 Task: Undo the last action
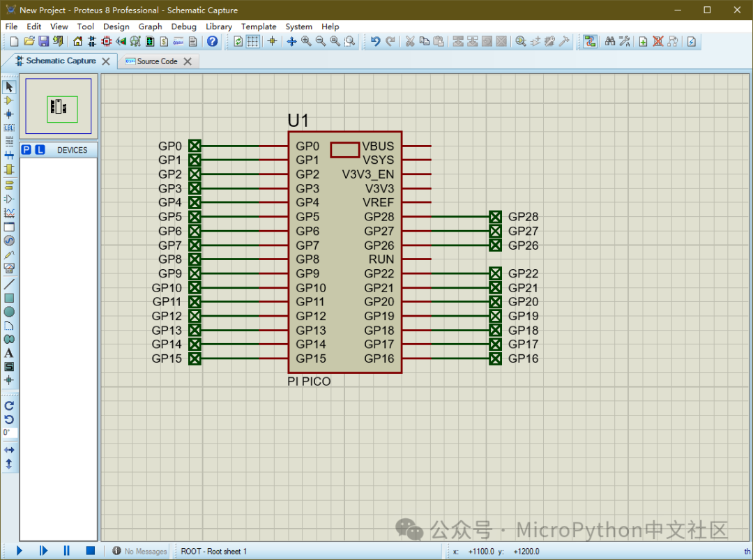click(x=376, y=42)
